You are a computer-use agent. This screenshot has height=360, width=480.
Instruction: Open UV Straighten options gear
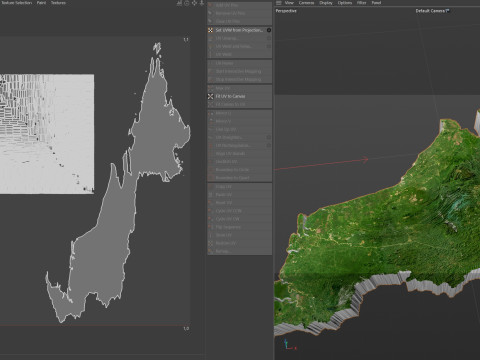point(269,137)
